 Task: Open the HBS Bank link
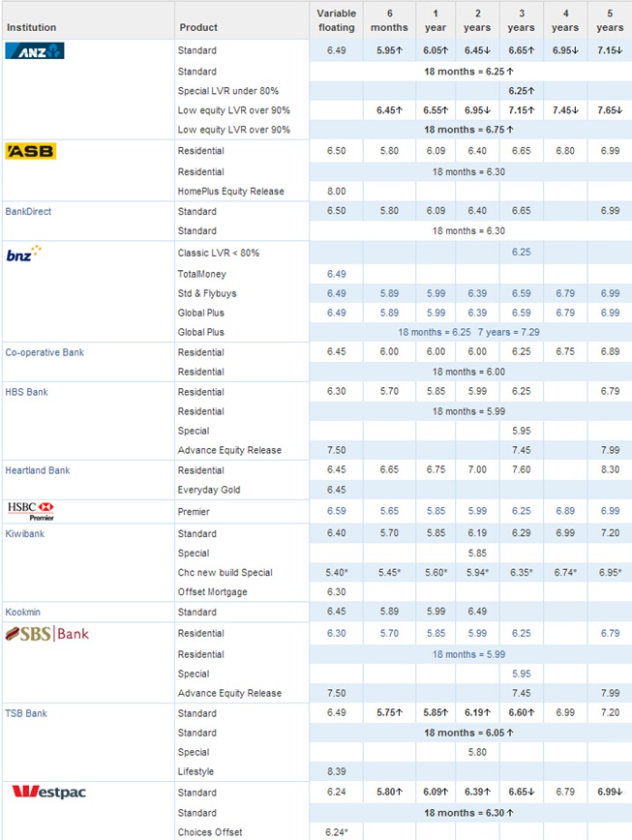coord(27,392)
